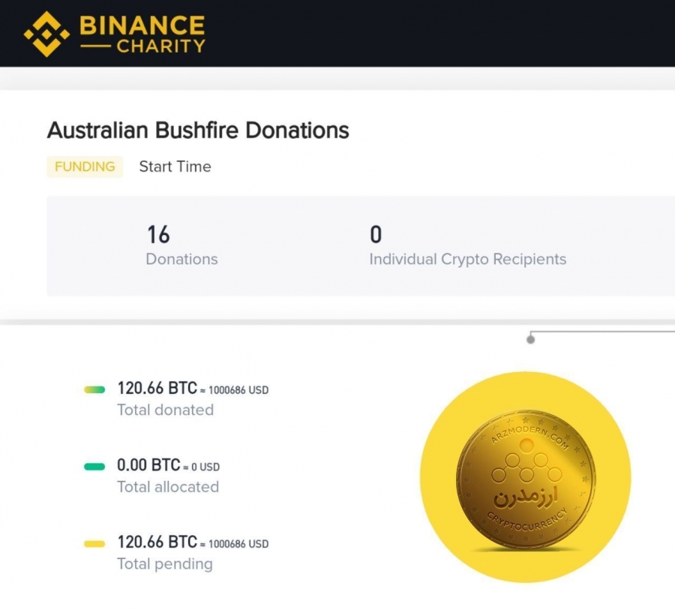Click the Binance diamond logo icon
Screen dimensions: 675x616
(46, 35)
